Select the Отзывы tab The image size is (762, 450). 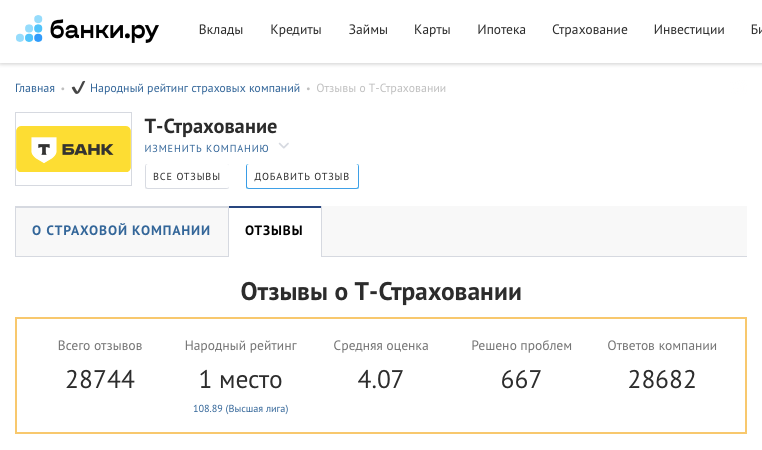(274, 230)
